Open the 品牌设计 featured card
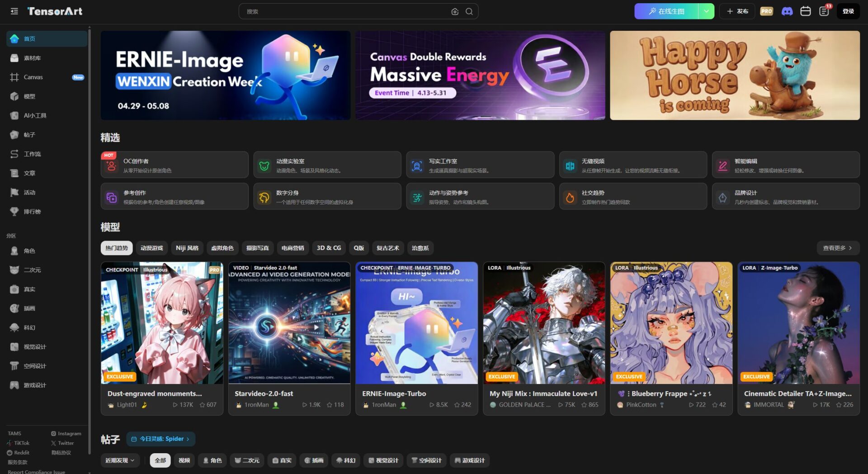This screenshot has height=474, width=868. [786, 196]
